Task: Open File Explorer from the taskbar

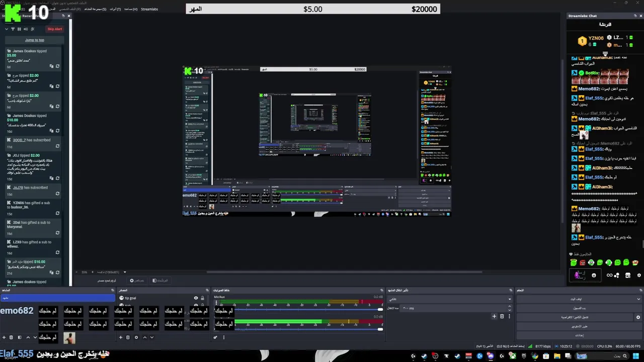Action: click(557, 356)
